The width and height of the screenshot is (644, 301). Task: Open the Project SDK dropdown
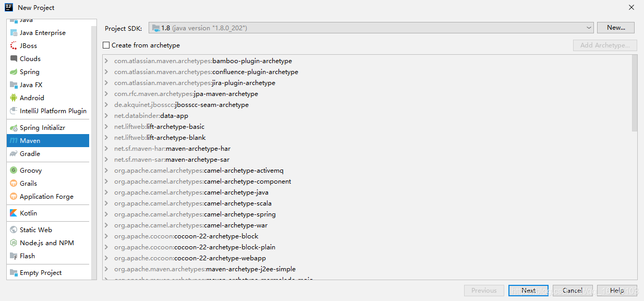coord(371,28)
